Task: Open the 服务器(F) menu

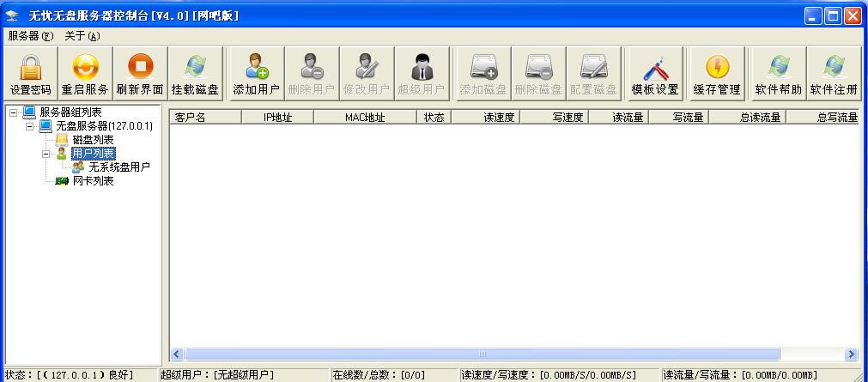Action: [30, 36]
